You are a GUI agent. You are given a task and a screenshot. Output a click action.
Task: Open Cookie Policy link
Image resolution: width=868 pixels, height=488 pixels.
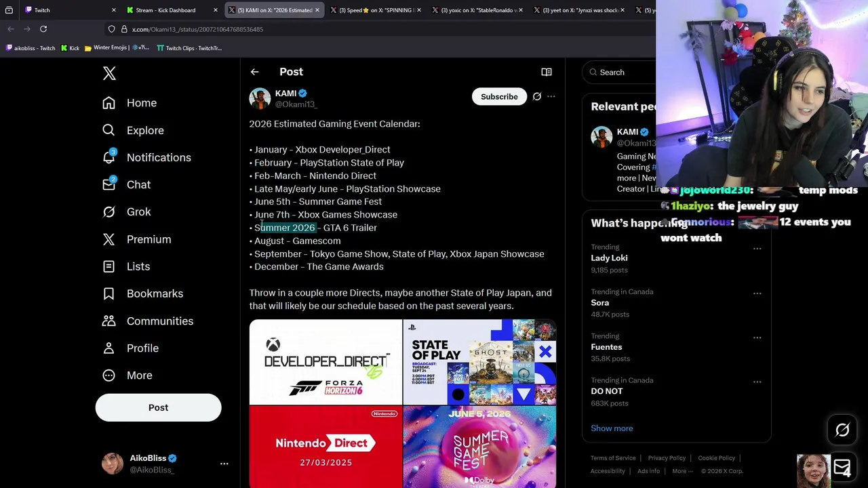coord(716,458)
